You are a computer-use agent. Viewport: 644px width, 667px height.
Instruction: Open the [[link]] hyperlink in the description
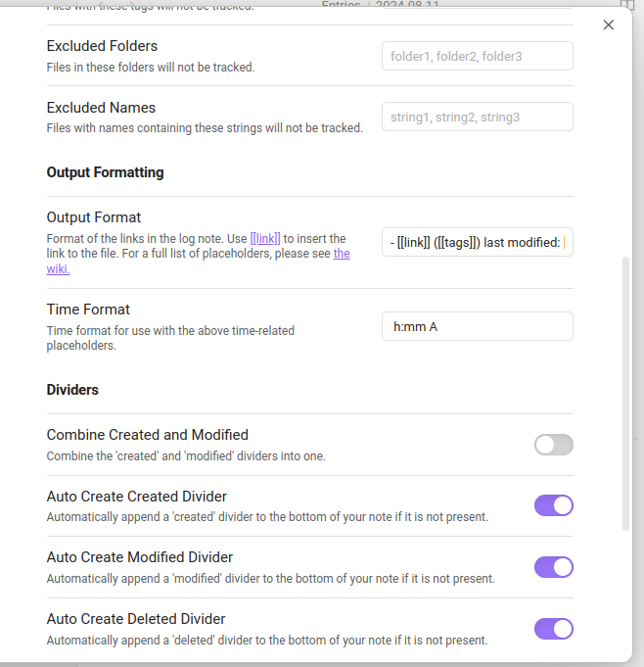click(x=265, y=239)
